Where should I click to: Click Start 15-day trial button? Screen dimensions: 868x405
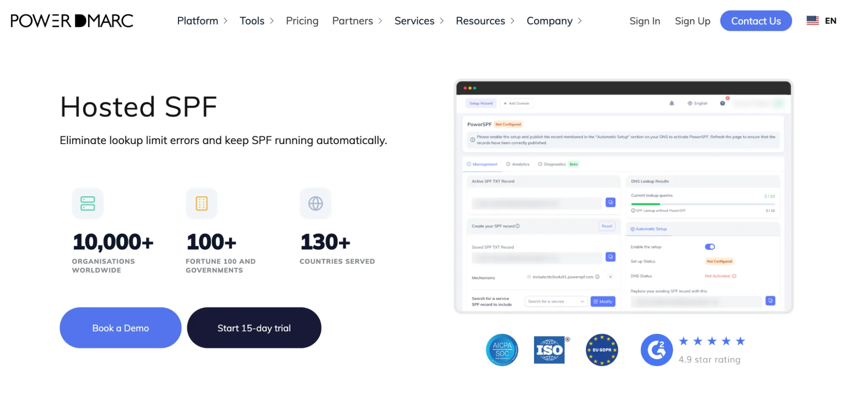click(x=254, y=328)
